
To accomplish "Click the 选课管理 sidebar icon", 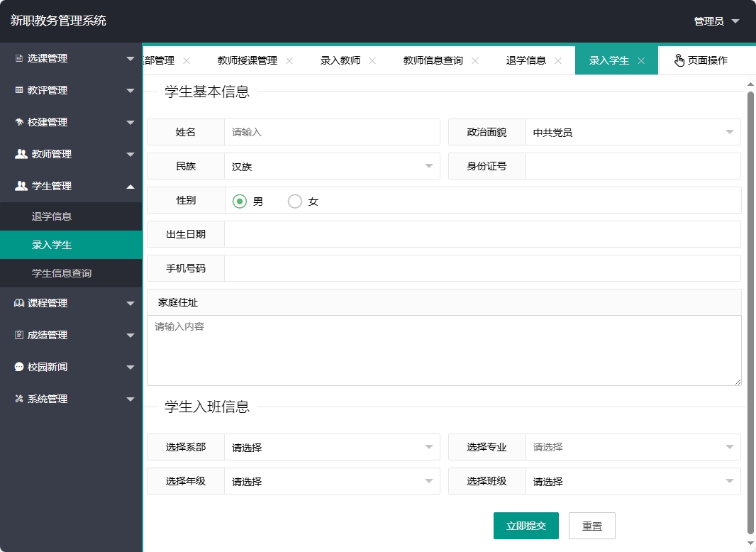I will tap(21, 58).
